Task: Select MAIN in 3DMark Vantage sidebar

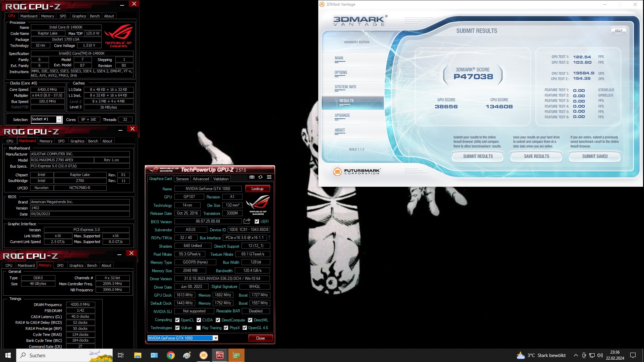Action: 339,58
